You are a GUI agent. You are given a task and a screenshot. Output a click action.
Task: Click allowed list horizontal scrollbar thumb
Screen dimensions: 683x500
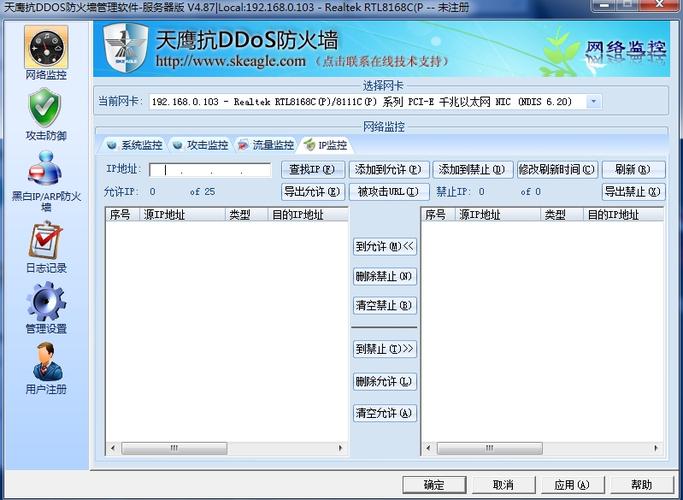point(174,448)
